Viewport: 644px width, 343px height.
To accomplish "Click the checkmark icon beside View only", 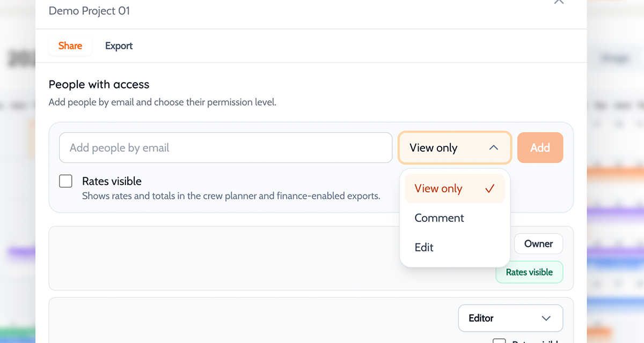I will point(489,189).
